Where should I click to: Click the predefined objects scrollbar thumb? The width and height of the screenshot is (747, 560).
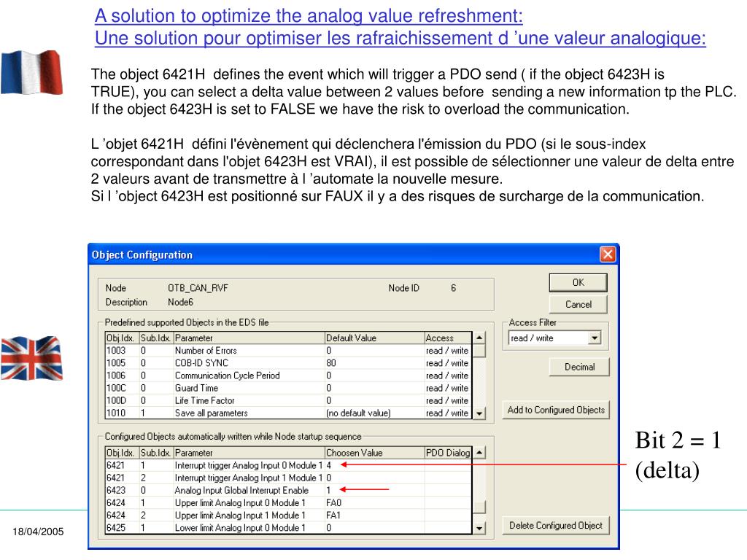tap(479, 351)
